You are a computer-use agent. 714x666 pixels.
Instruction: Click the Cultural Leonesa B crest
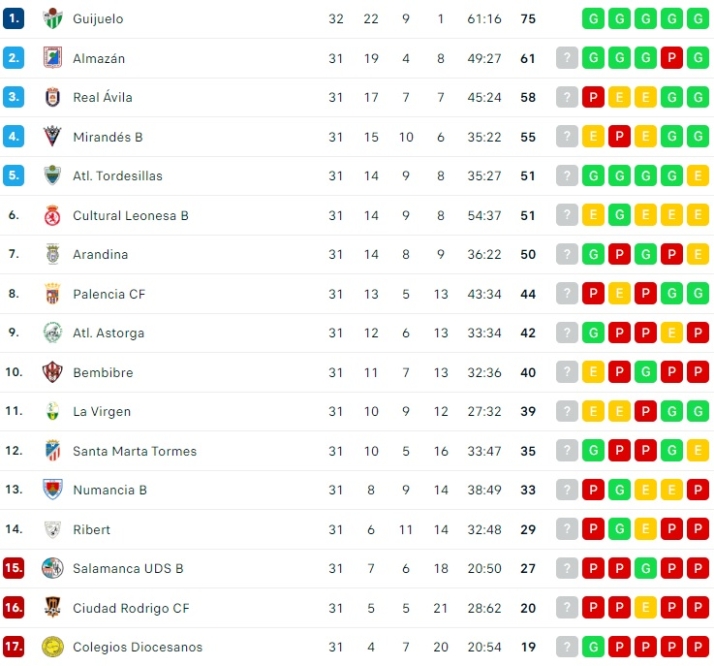(52, 215)
